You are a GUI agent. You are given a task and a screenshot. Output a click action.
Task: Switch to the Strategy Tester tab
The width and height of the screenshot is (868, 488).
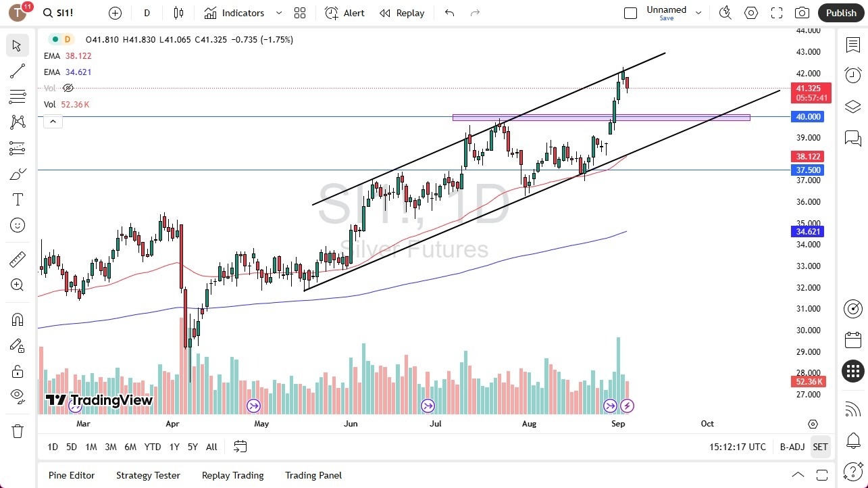point(148,475)
